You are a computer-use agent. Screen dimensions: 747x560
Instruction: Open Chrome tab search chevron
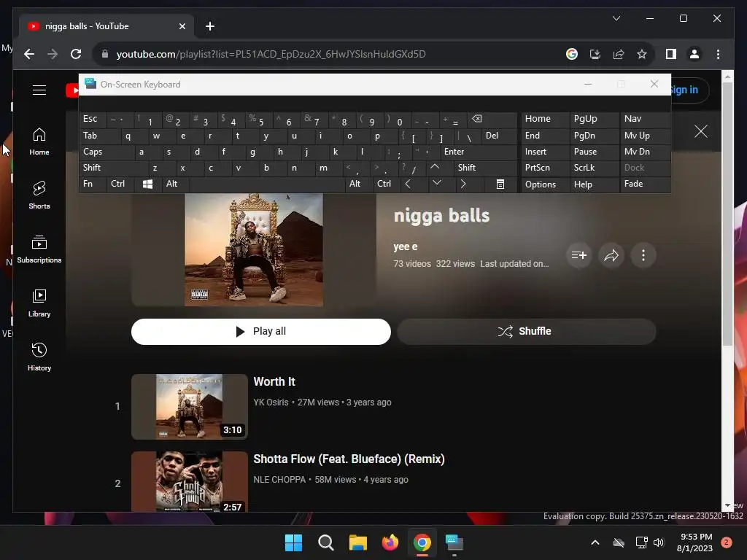[x=616, y=18]
